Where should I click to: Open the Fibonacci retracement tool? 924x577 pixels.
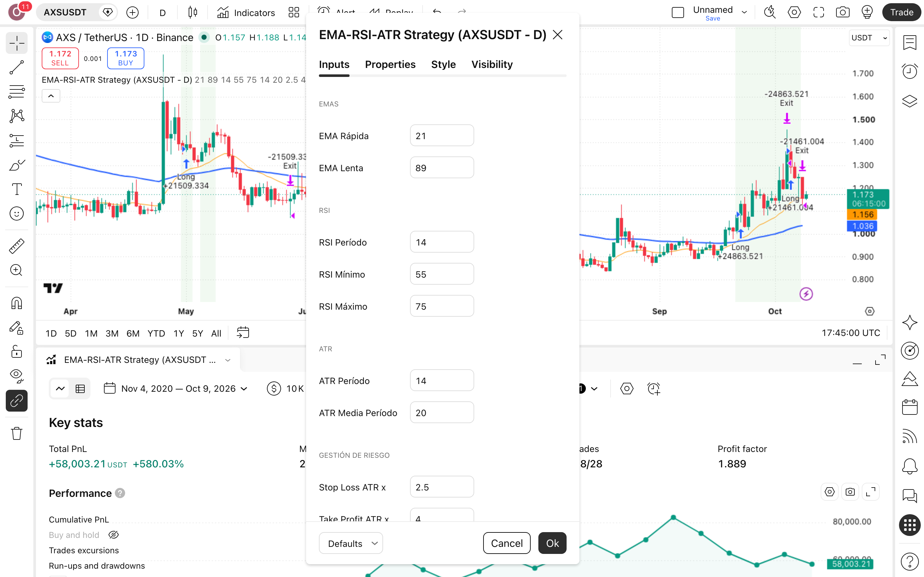point(16,92)
